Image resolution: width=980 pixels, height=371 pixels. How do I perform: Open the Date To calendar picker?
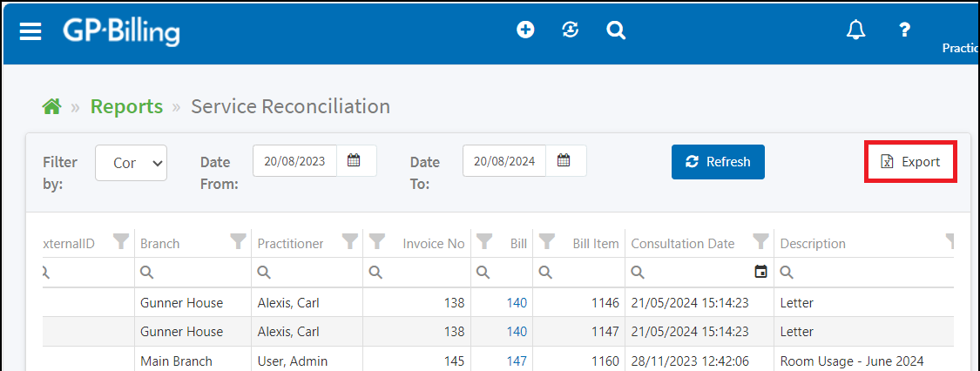[564, 160]
